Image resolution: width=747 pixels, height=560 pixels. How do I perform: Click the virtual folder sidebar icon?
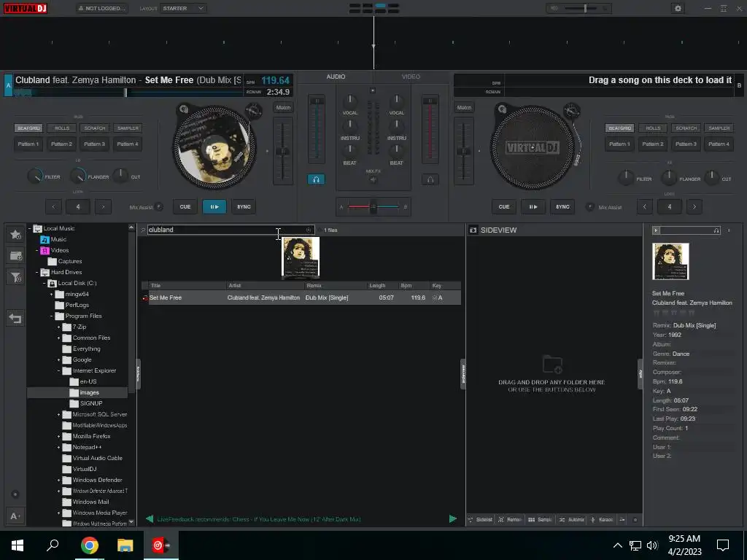15,256
